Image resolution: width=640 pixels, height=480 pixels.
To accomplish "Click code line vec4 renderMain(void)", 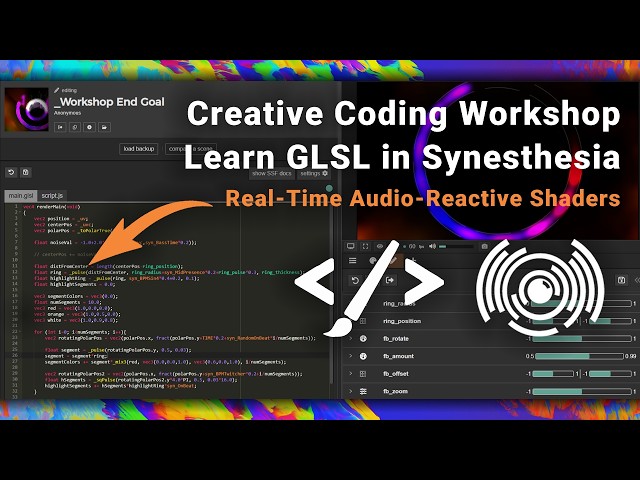I will point(52,207).
